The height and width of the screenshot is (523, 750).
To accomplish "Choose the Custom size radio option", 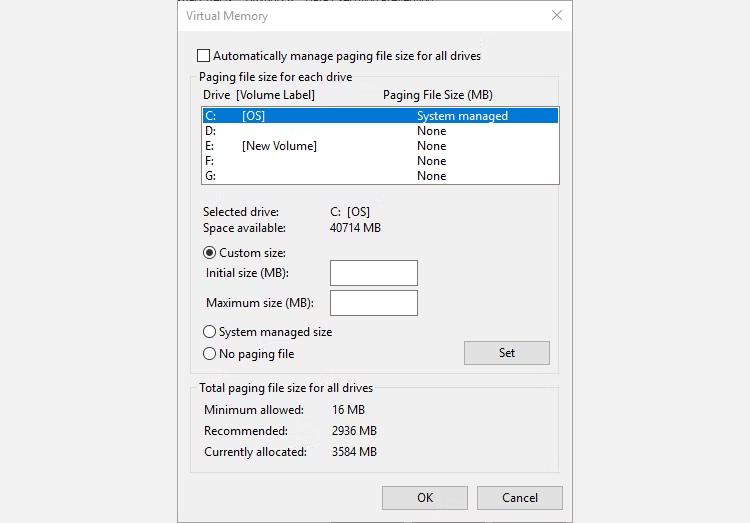I will coord(210,253).
